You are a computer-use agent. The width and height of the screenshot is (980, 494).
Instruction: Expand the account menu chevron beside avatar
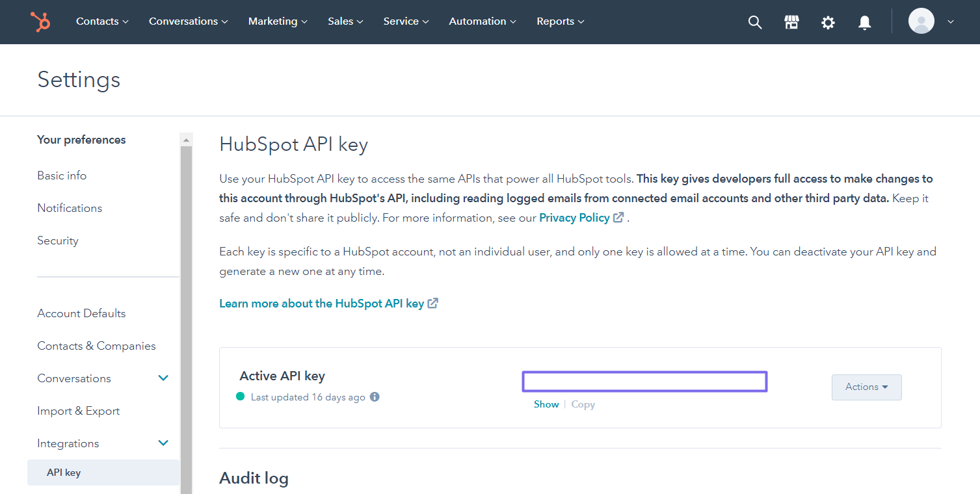(951, 21)
